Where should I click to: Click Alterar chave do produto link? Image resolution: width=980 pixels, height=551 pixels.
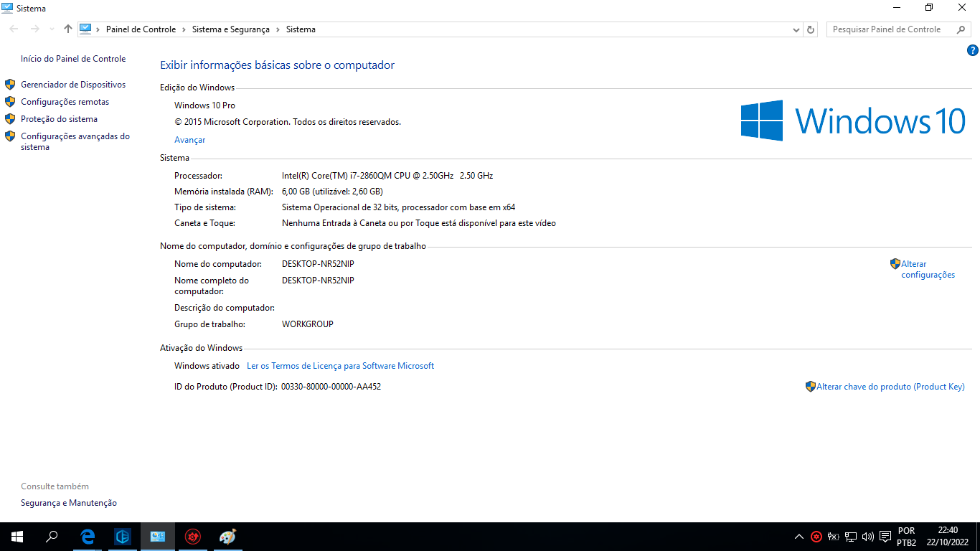coord(890,387)
